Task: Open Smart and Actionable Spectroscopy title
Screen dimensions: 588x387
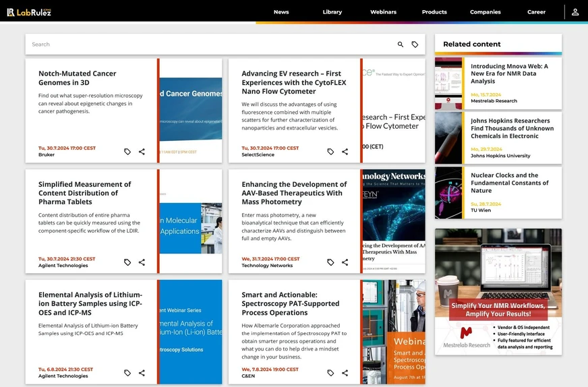Action: click(290, 304)
